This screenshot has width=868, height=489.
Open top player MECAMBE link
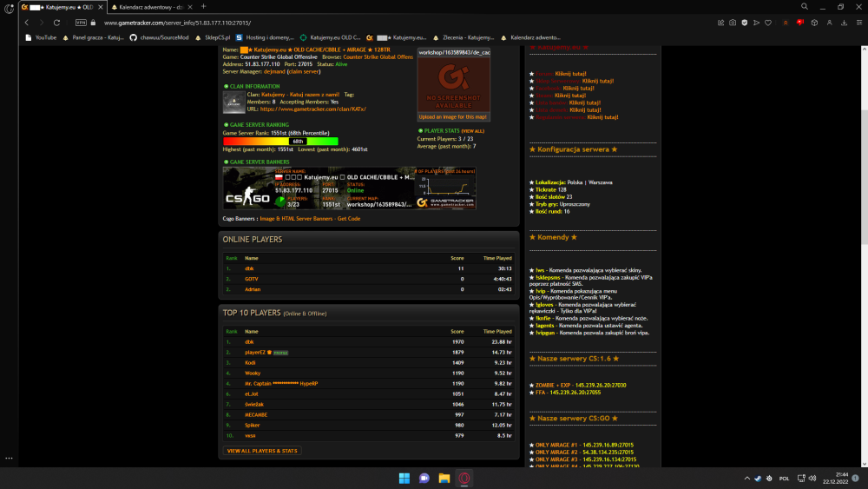coord(256,415)
